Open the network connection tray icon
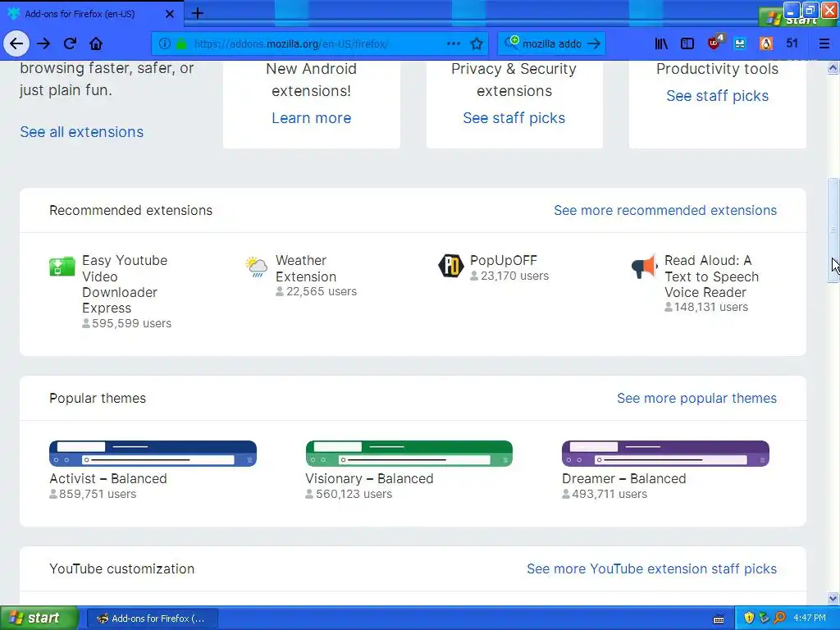Image resolution: width=840 pixels, height=630 pixels. click(764, 618)
